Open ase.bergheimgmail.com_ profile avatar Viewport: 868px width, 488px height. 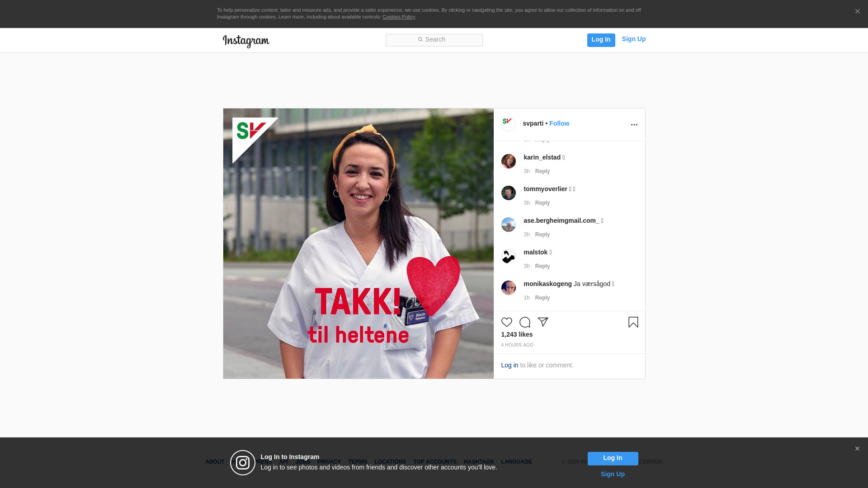click(508, 225)
